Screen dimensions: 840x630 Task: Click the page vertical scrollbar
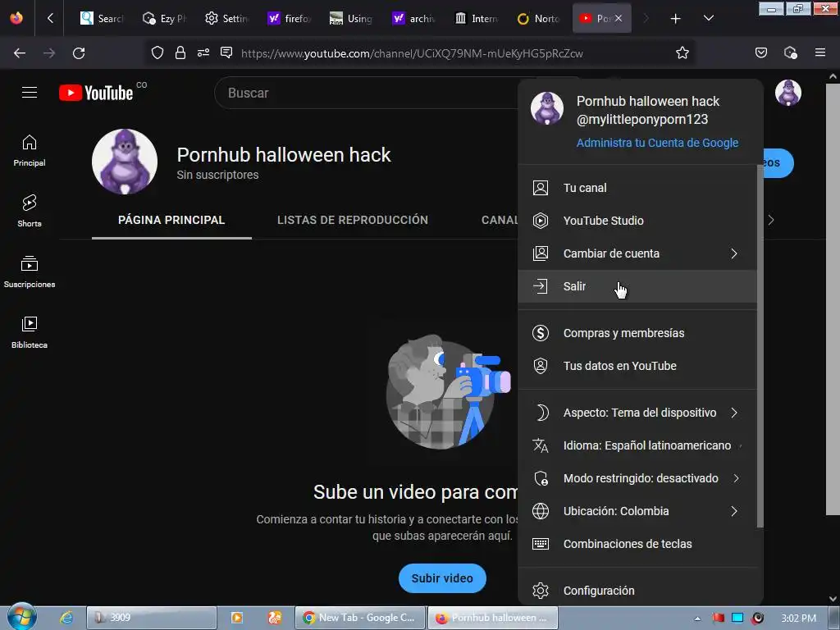(x=833, y=300)
